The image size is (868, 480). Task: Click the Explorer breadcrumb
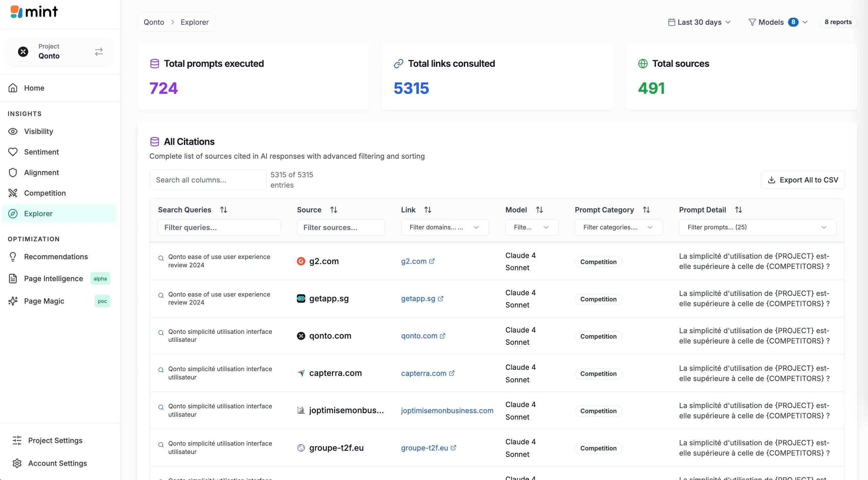[x=195, y=22]
